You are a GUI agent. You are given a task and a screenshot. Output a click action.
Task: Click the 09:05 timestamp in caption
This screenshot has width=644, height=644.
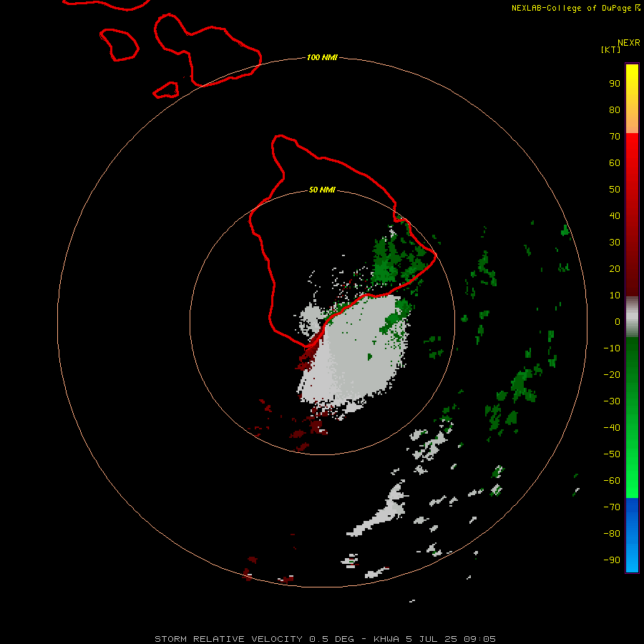(479, 639)
